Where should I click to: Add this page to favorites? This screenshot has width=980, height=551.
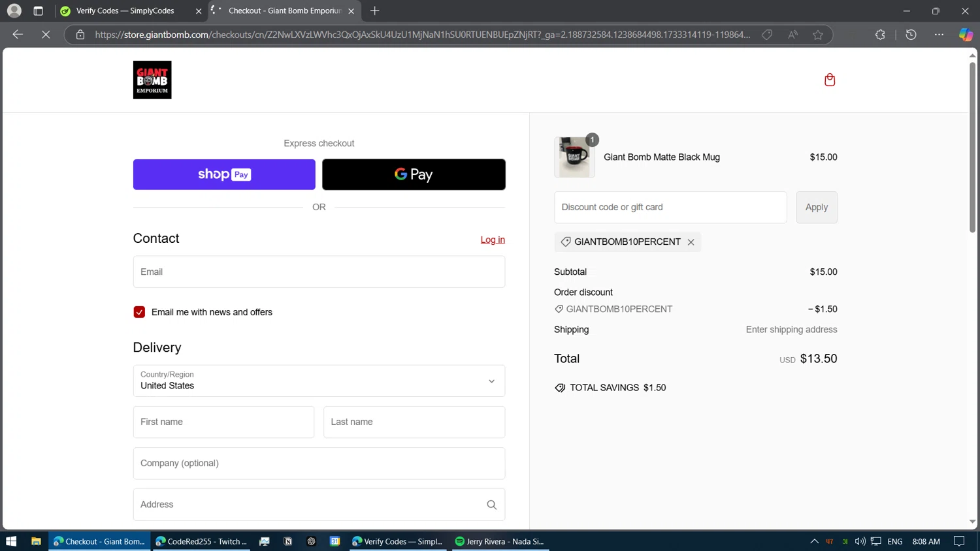tap(818, 35)
